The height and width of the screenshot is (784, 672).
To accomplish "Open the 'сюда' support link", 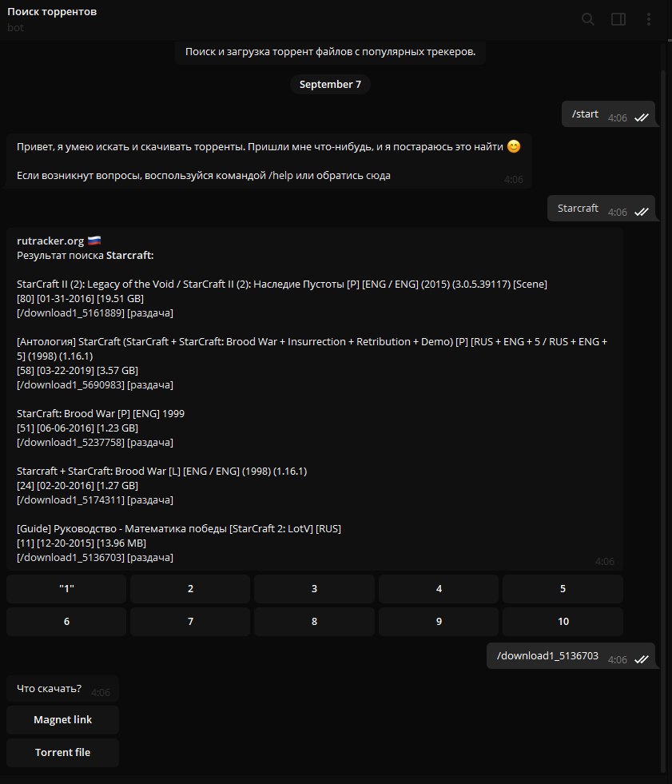I will pos(376,176).
